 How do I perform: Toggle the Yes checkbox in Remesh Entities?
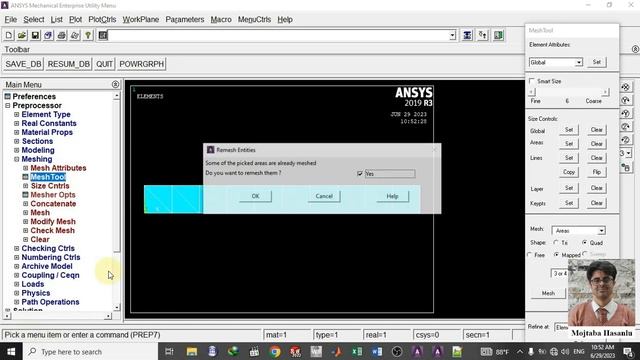coord(360,173)
